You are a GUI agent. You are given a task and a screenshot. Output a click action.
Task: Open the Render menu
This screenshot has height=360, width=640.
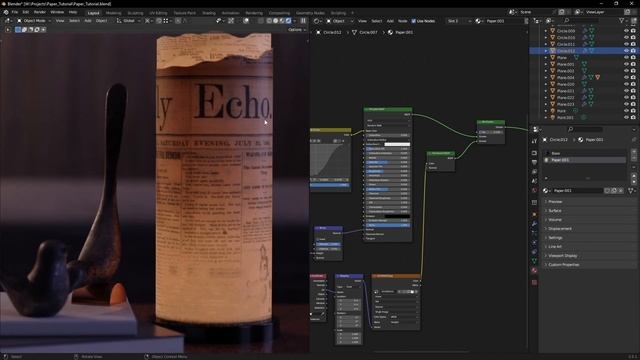point(40,12)
